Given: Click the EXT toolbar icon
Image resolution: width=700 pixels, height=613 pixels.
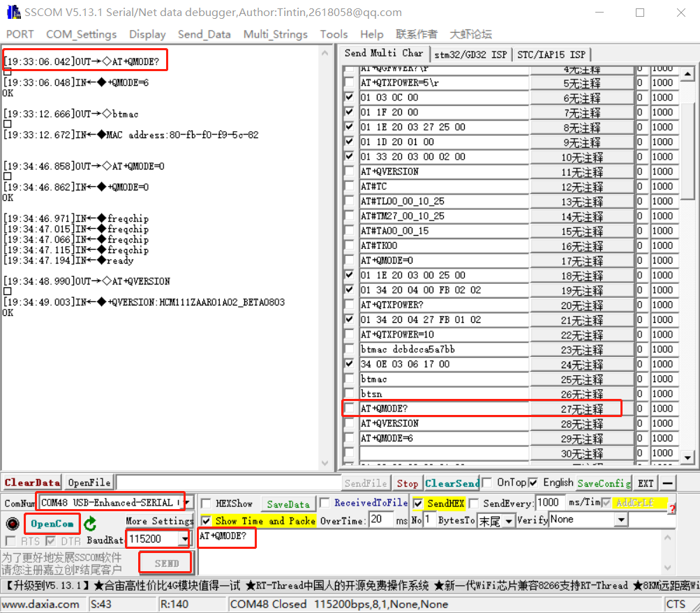Looking at the screenshot, I should pyautogui.click(x=644, y=483).
